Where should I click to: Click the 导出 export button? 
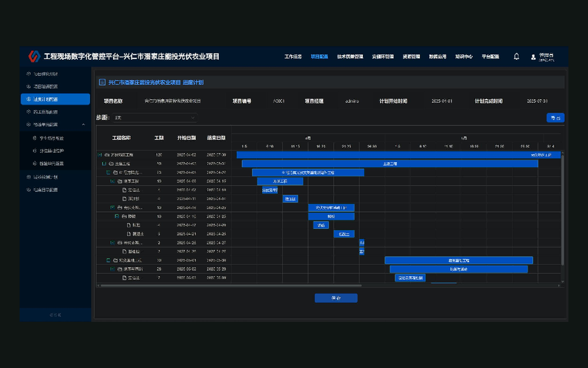point(555,118)
